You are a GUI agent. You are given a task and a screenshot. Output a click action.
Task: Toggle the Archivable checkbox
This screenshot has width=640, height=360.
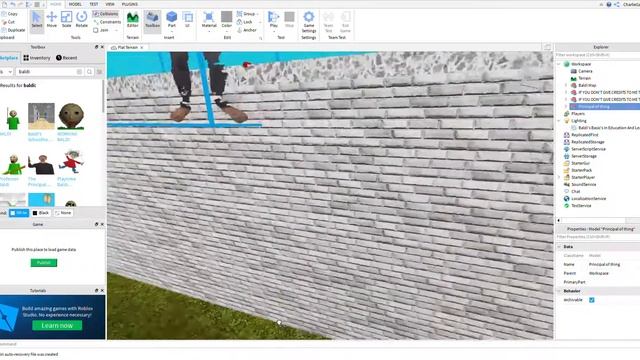[592, 300]
